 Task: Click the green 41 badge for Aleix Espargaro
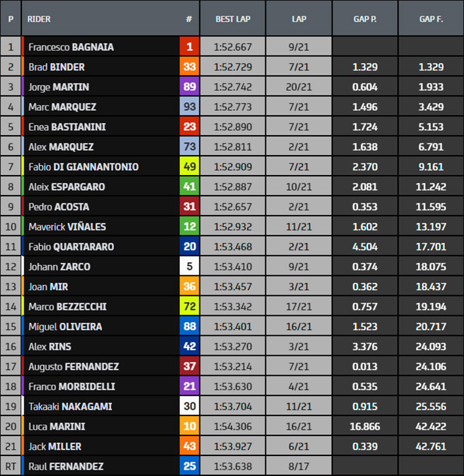(189, 186)
